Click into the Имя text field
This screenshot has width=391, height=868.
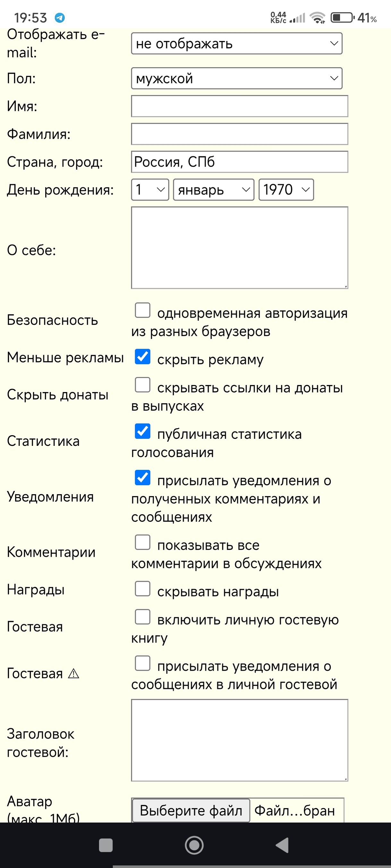240,106
